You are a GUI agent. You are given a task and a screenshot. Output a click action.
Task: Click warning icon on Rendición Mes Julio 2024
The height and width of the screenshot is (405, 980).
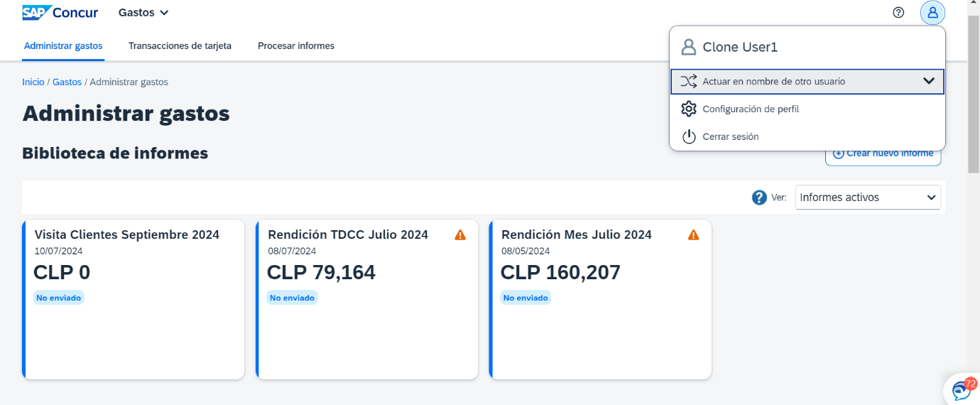(x=694, y=234)
